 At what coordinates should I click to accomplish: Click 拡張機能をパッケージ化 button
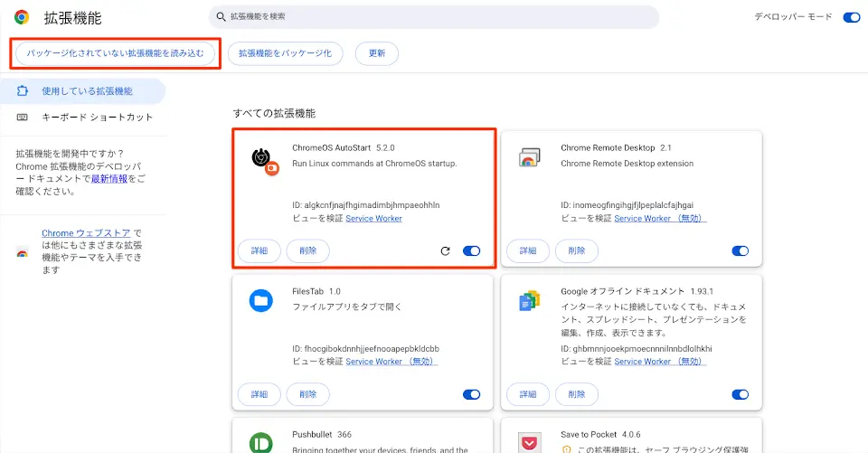pyautogui.click(x=285, y=53)
